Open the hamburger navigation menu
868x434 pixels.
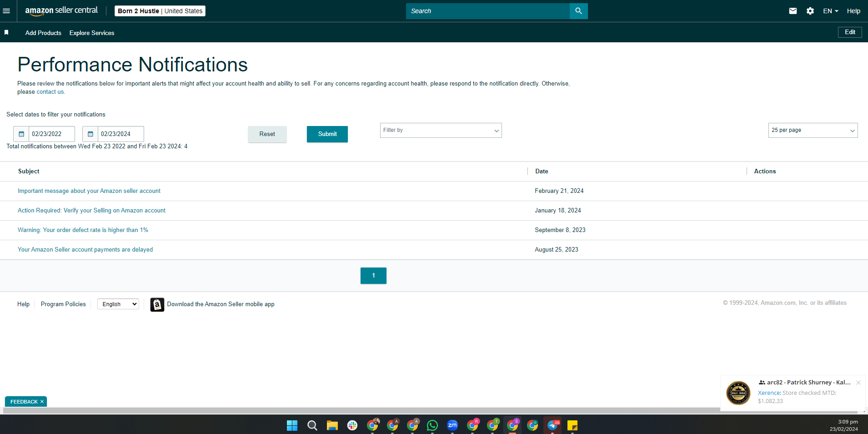6,11
